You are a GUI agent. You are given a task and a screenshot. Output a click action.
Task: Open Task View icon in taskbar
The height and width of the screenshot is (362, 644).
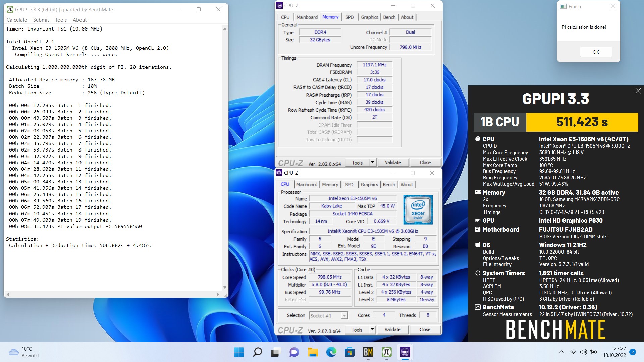(x=276, y=352)
